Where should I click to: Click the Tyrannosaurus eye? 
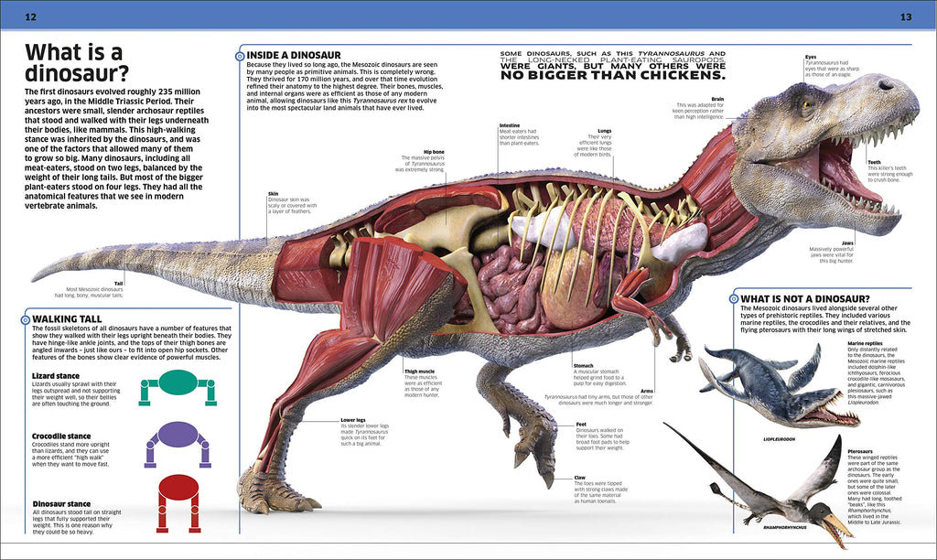(806, 103)
